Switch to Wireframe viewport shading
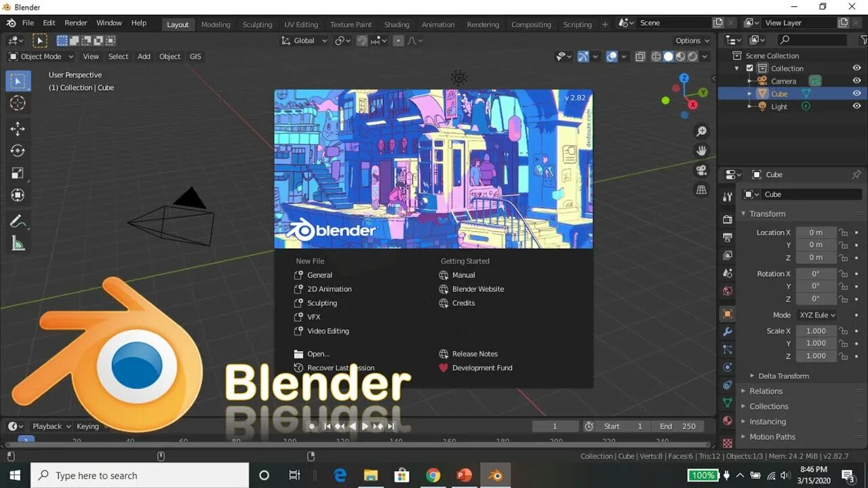 (656, 57)
